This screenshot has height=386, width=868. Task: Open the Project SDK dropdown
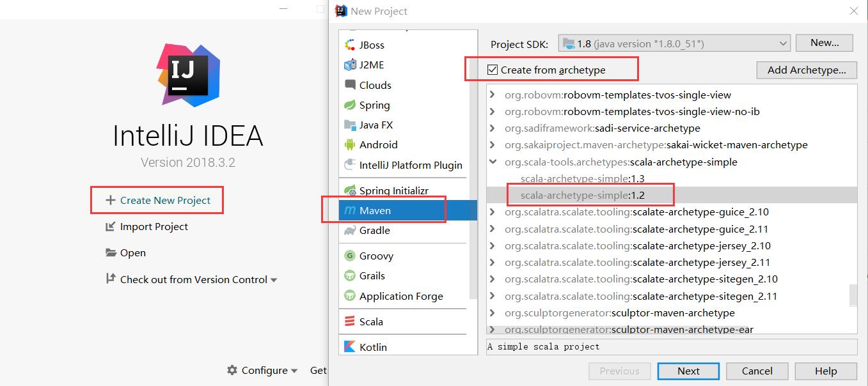pyautogui.click(x=675, y=43)
